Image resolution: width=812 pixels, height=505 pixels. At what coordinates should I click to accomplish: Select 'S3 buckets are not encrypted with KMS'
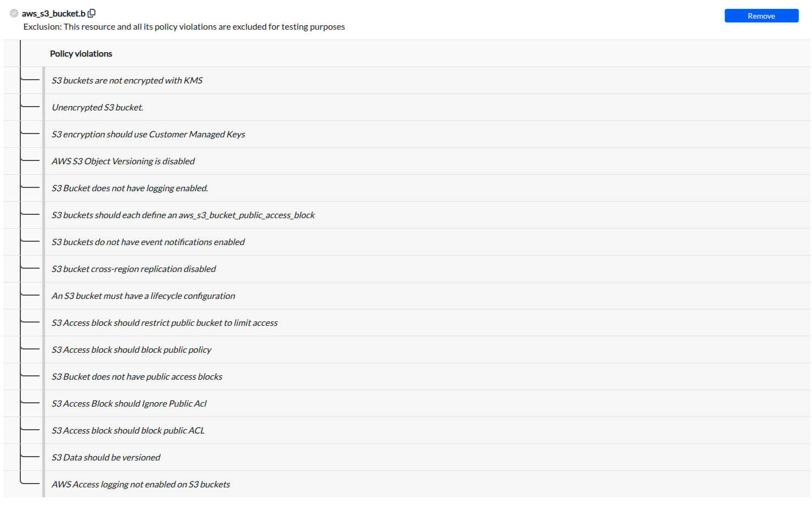pos(127,81)
